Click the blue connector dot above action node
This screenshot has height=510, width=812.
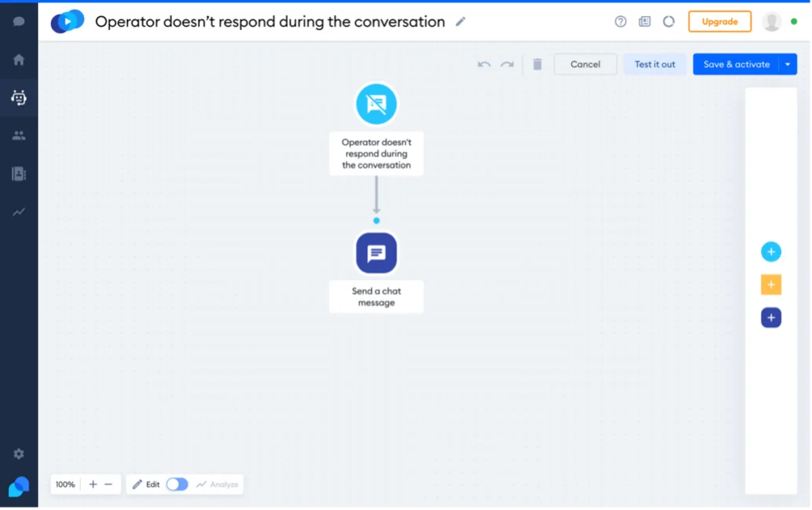point(377,220)
